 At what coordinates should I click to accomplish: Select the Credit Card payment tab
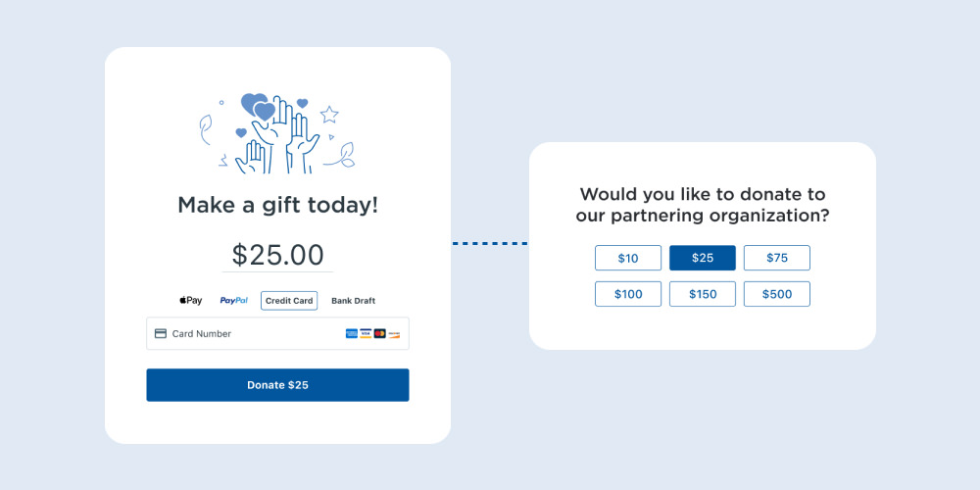coord(289,301)
